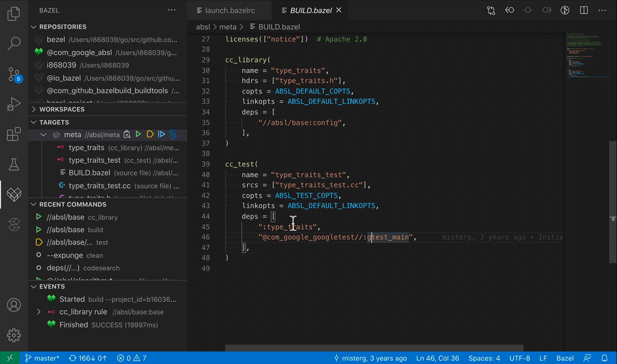This screenshot has height=364, width=617.
Task: Select the @io_bazel repository
Action: point(107,78)
